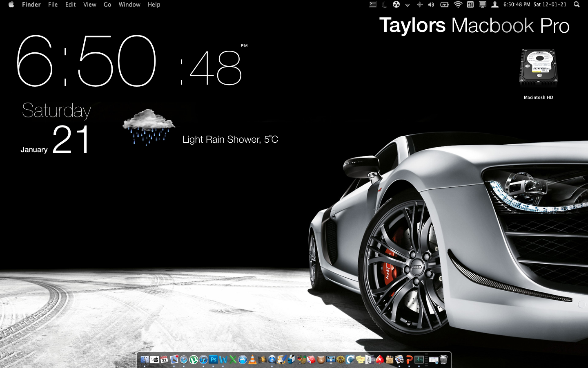This screenshot has width=588, height=368.
Task: Click the character palette menu bar icon
Action: pos(470,4)
